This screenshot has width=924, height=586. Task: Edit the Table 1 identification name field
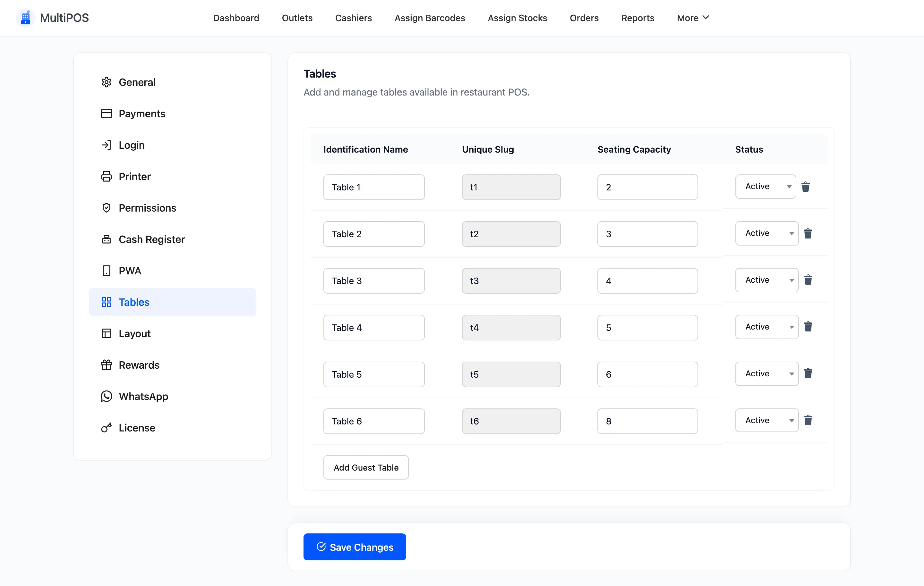(x=374, y=187)
